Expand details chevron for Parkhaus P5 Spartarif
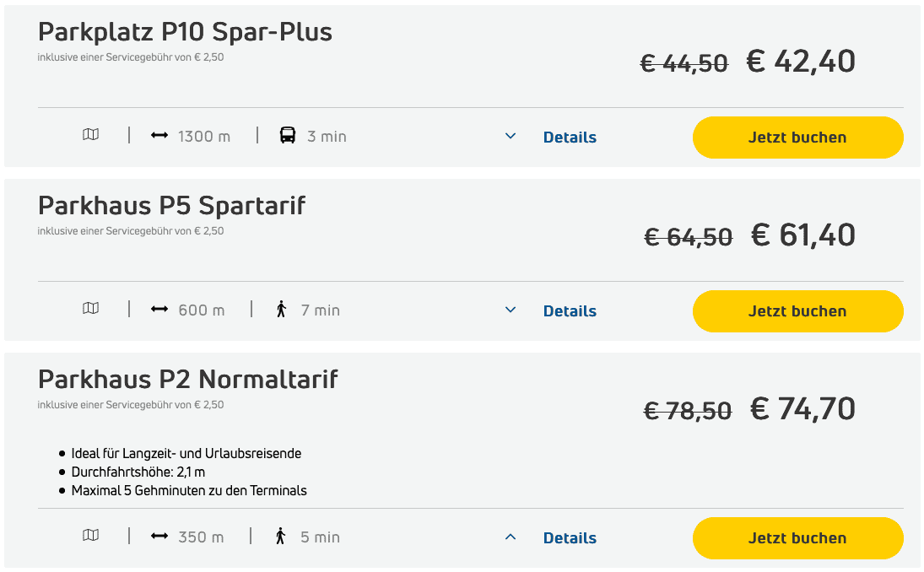 click(511, 310)
